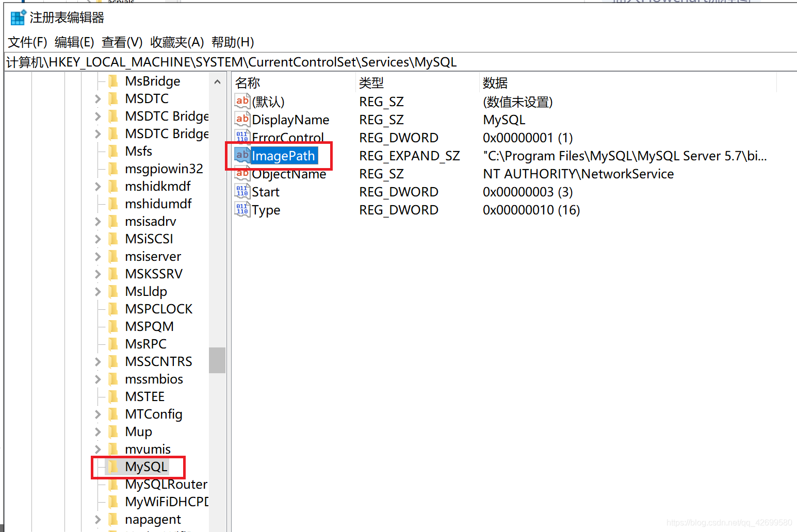Expand the msisadrv tree node

click(x=97, y=221)
